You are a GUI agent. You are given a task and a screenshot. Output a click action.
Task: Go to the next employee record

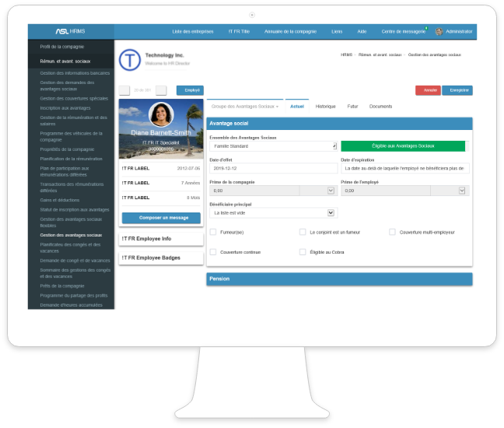point(161,90)
